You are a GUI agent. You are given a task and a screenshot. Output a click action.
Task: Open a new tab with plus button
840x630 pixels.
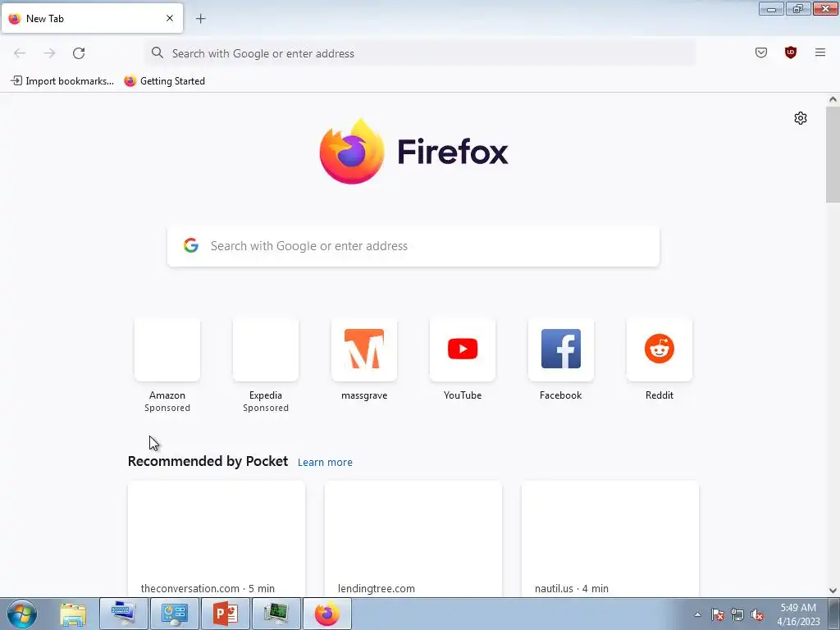[200, 19]
